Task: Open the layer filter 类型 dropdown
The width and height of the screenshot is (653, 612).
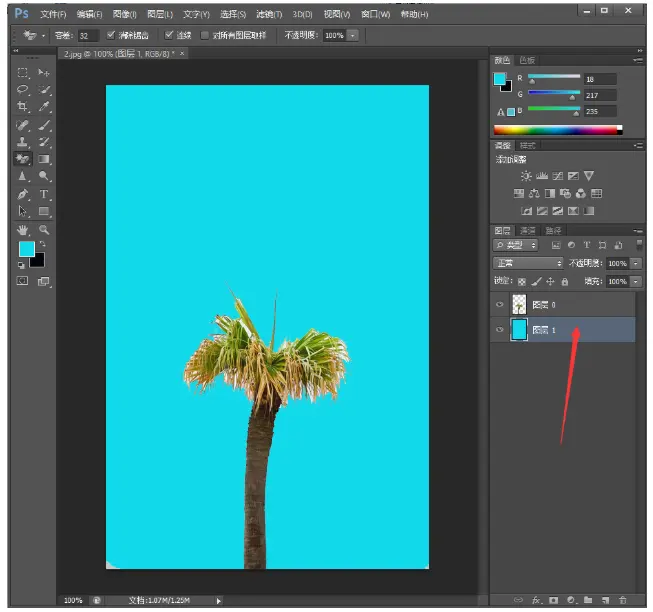Action: point(516,245)
